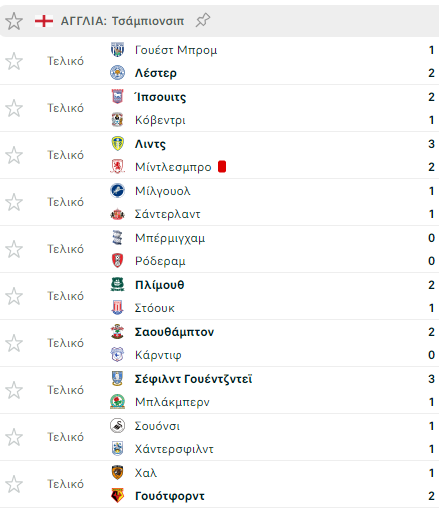The width and height of the screenshot is (439, 508).
Task: Click the Μίλγουολ club crest
Action: 117,191
